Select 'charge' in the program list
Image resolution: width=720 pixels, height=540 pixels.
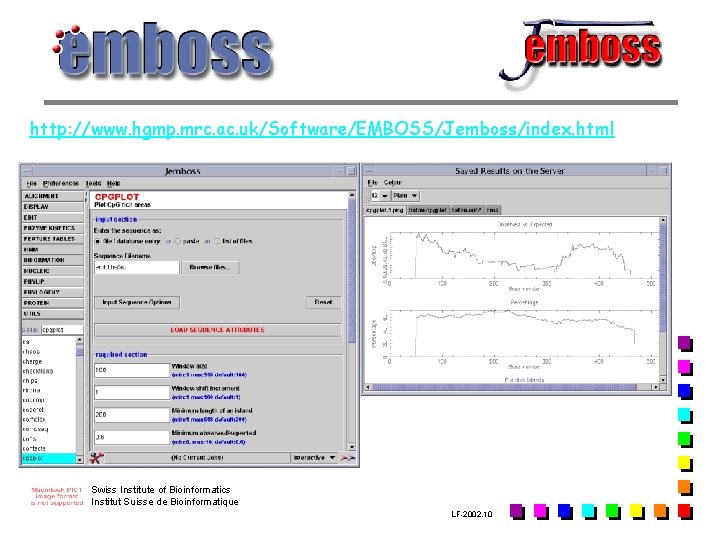(x=32, y=361)
